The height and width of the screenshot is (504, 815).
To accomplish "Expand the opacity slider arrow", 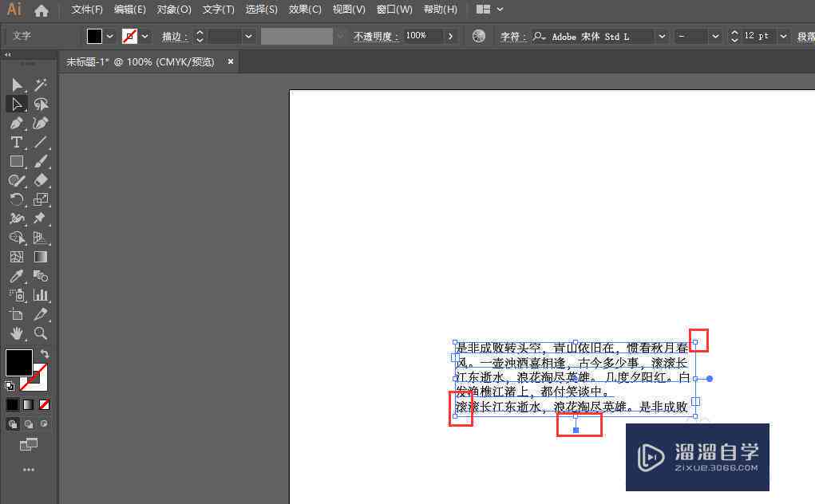I will coord(450,37).
